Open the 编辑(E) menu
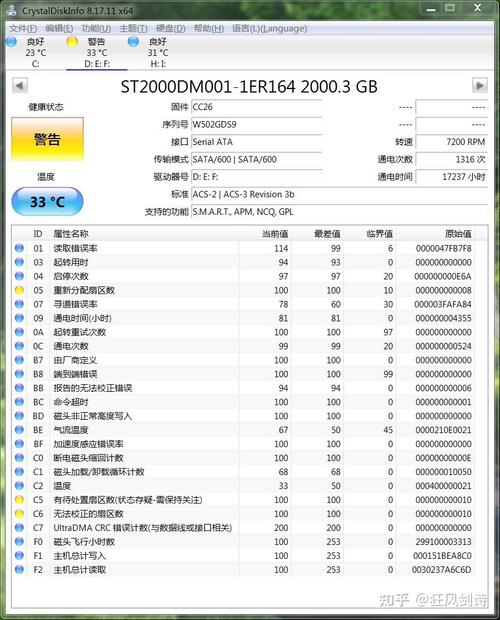The image size is (500, 620). click(59, 28)
